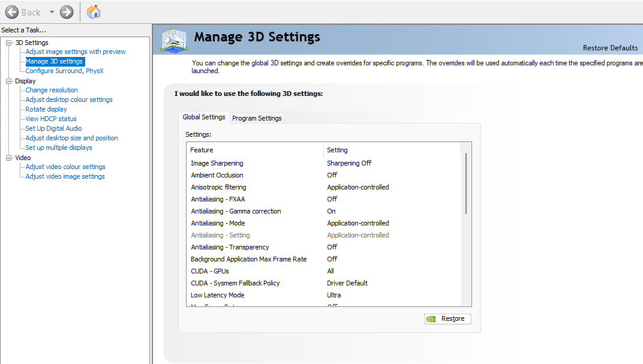643x364 pixels.
Task: Open Adjust desktop colour settings
Action: click(69, 100)
